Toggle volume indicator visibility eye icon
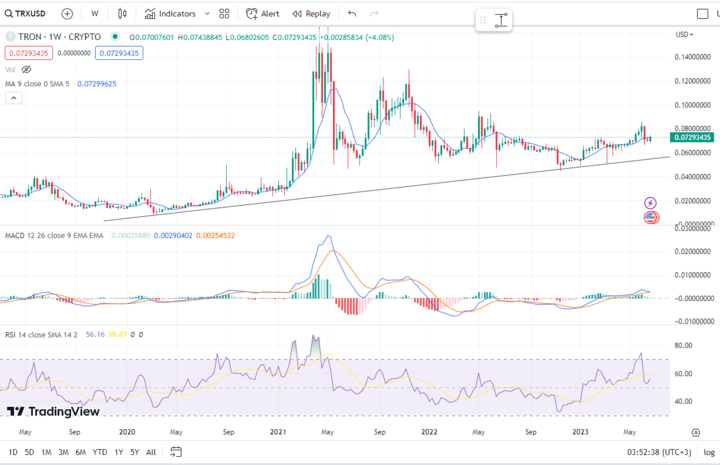This screenshot has width=720, height=465. click(x=27, y=70)
